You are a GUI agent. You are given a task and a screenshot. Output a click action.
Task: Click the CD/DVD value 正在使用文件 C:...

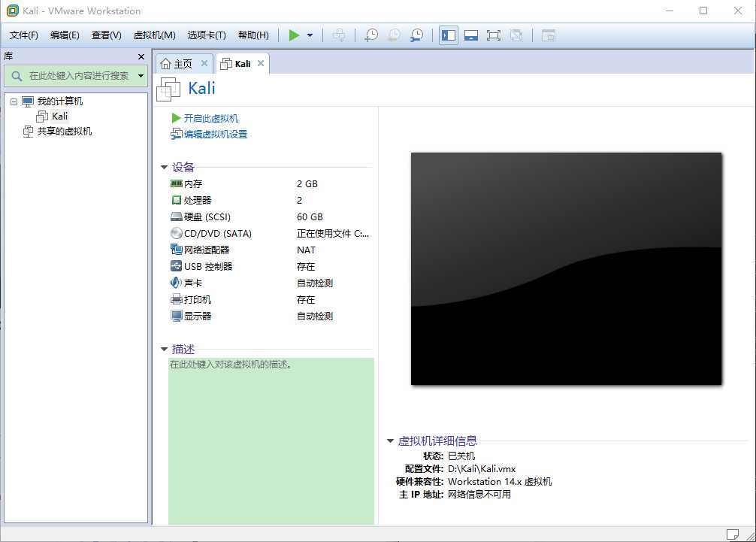[333, 233]
